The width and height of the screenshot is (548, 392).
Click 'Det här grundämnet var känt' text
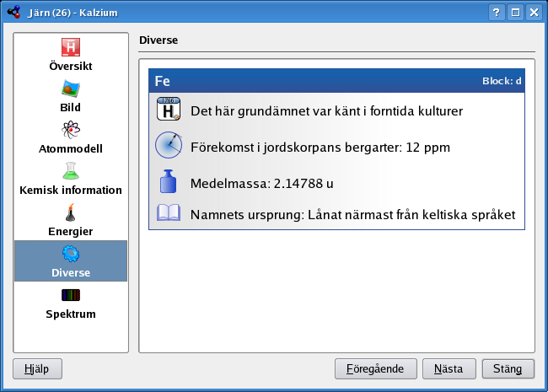tap(326, 111)
